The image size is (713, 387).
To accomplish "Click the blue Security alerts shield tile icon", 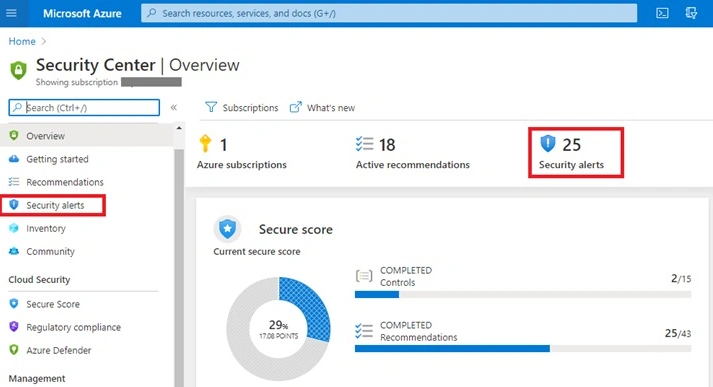I will click(547, 143).
